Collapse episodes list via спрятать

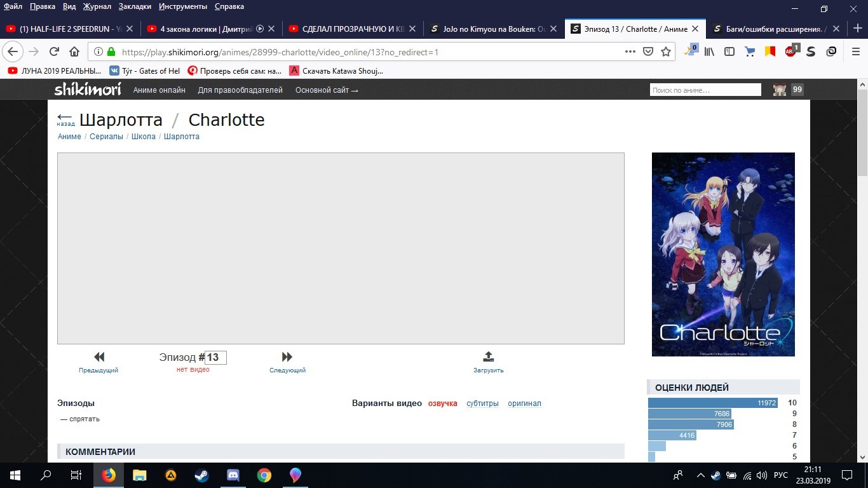(80, 419)
